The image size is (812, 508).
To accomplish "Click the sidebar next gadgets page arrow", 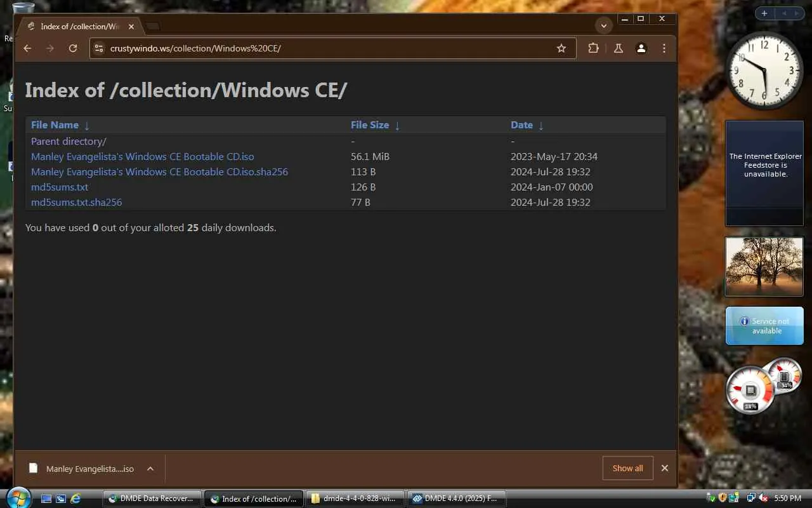I will [797, 13].
